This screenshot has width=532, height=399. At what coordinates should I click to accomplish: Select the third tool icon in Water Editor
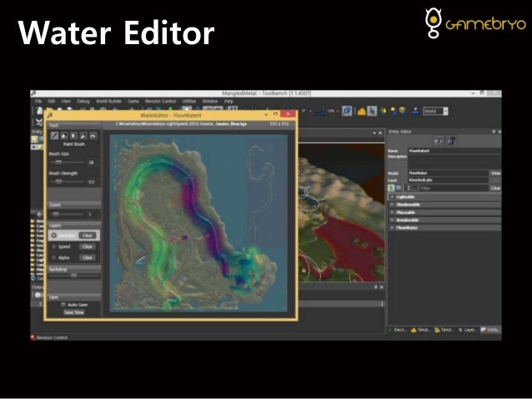tap(73, 136)
